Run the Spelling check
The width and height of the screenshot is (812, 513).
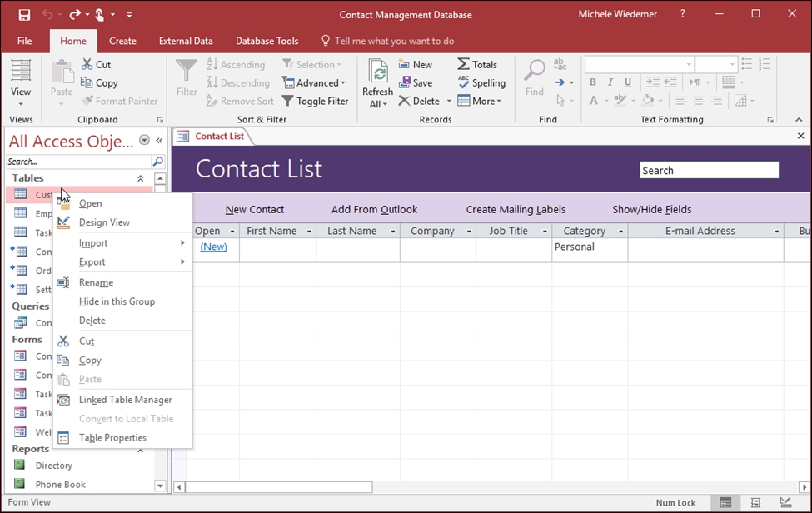tap(481, 82)
